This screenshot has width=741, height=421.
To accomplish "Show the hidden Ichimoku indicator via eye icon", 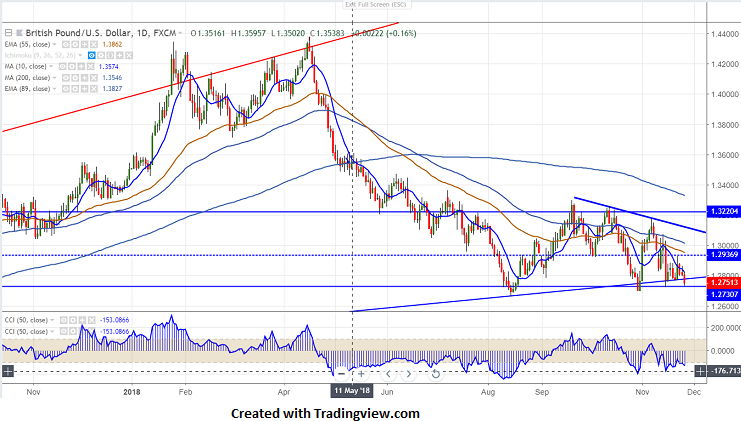I will [92, 55].
